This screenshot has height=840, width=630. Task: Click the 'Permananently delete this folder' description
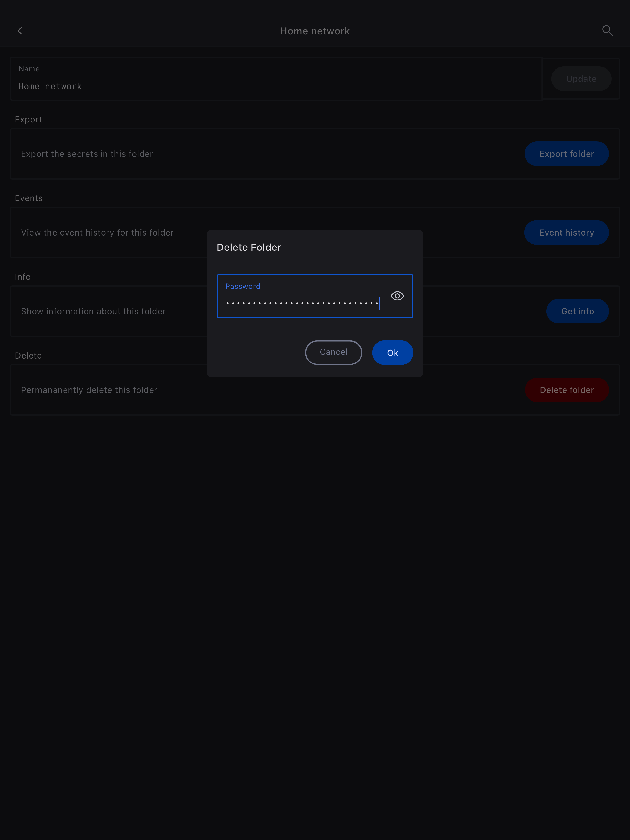[x=89, y=390]
